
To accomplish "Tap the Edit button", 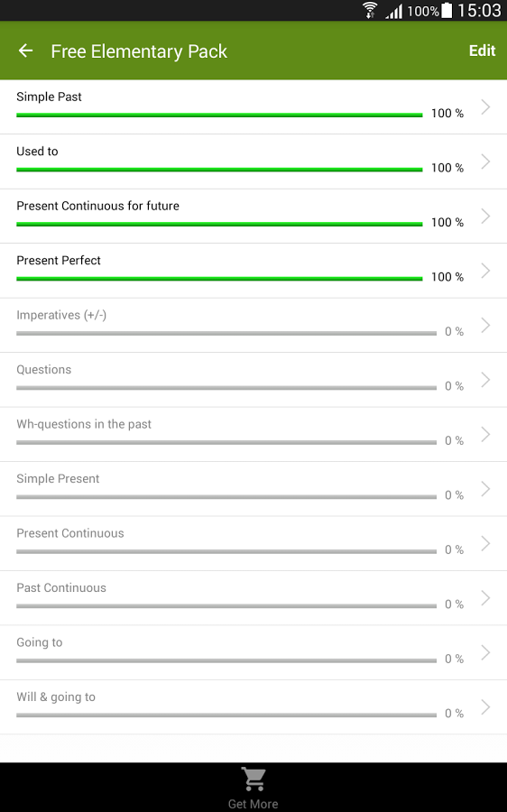I will (482, 51).
